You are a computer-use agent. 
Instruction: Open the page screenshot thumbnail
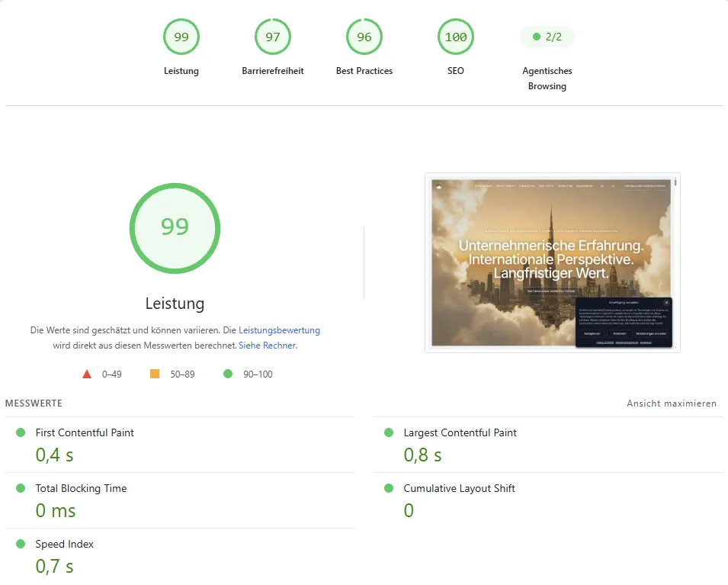[x=553, y=263]
